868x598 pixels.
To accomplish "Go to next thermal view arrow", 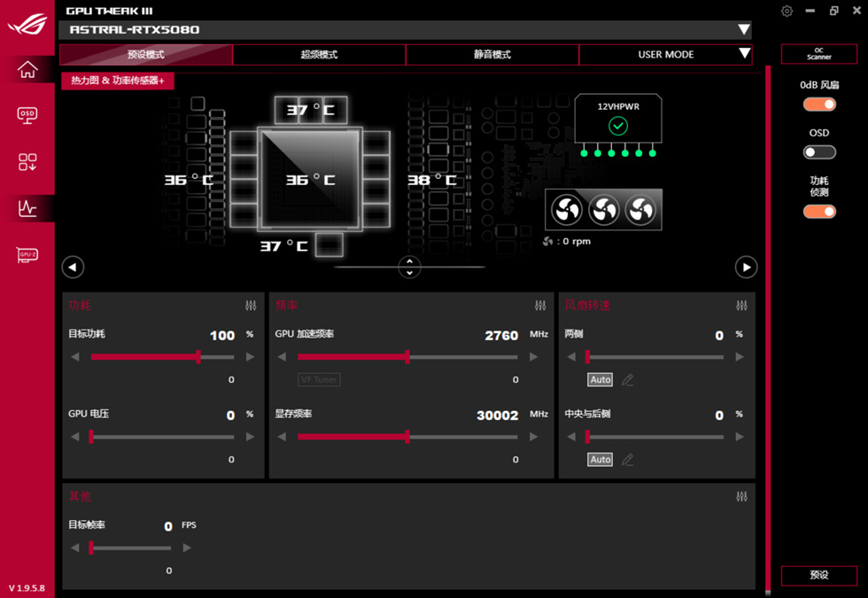I will 746,268.
